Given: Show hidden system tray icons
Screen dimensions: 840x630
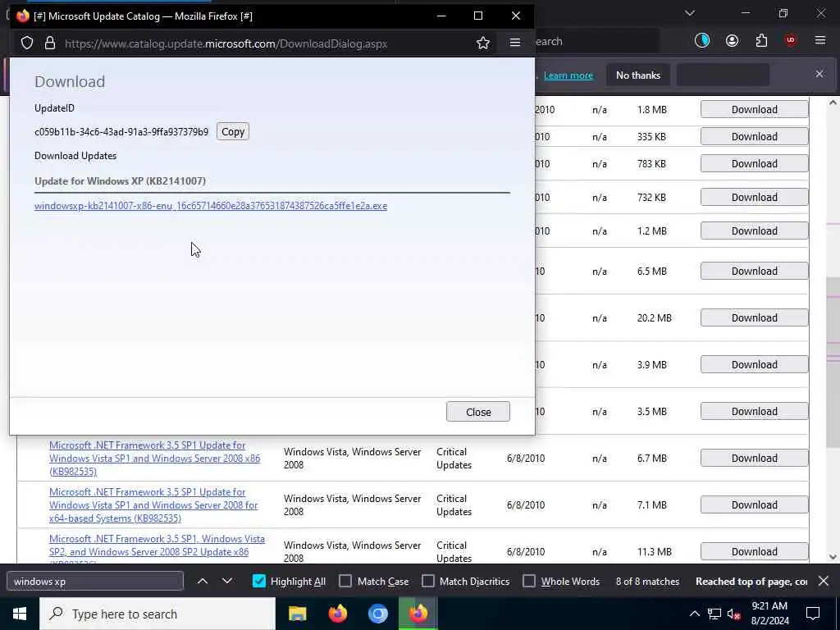Looking at the screenshot, I should click(x=694, y=614).
